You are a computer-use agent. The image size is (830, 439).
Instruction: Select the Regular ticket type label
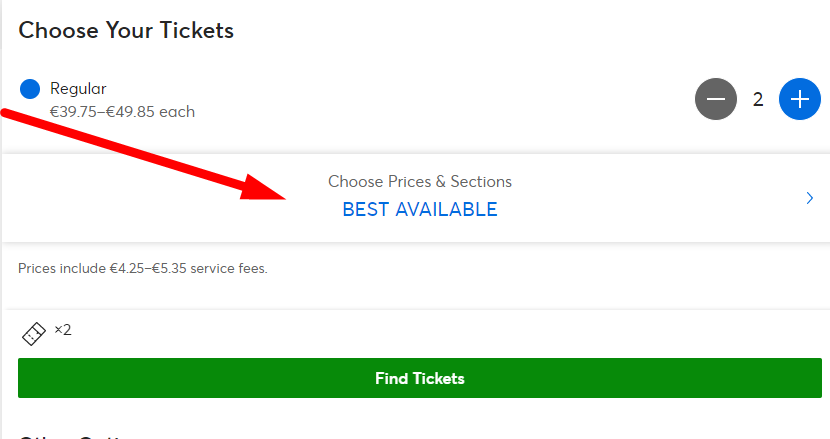pyautogui.click(x=78, y=88)
